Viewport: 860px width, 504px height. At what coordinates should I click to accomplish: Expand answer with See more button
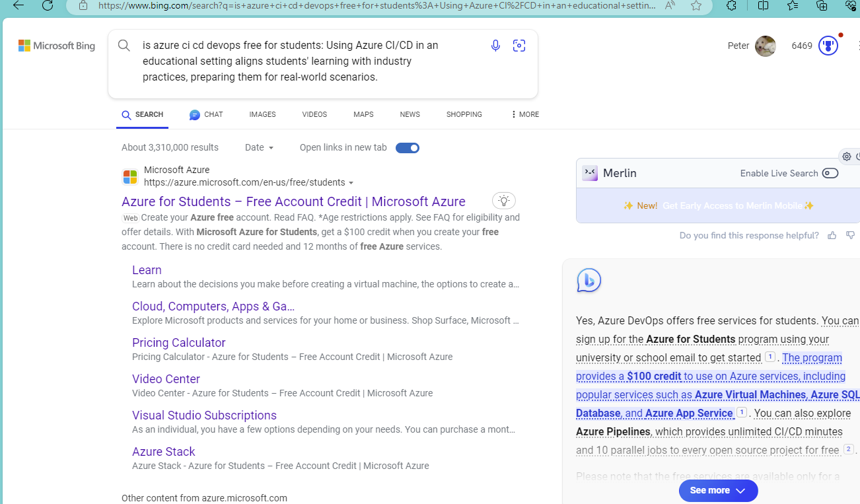point(718,491)
